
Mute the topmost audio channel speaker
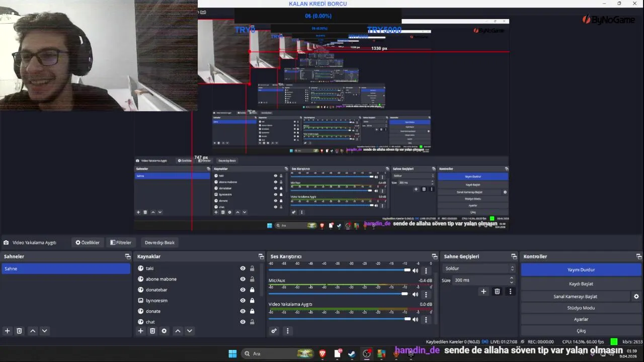(415, 270)
